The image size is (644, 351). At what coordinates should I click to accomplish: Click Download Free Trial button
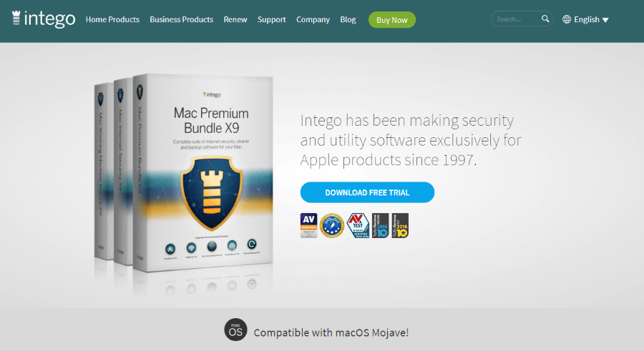click(367, 192)
